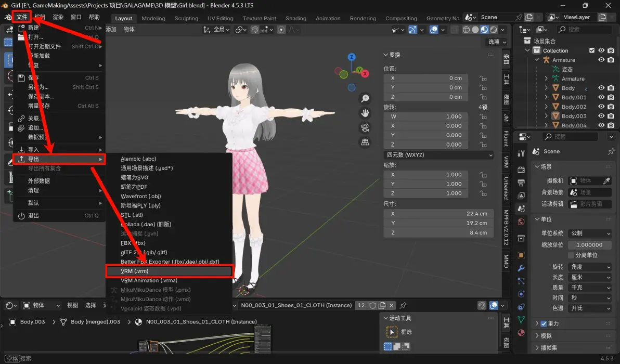Open the World properties tab icon
This screenshot has width=620, height=364.
click(x=521, y=222)
